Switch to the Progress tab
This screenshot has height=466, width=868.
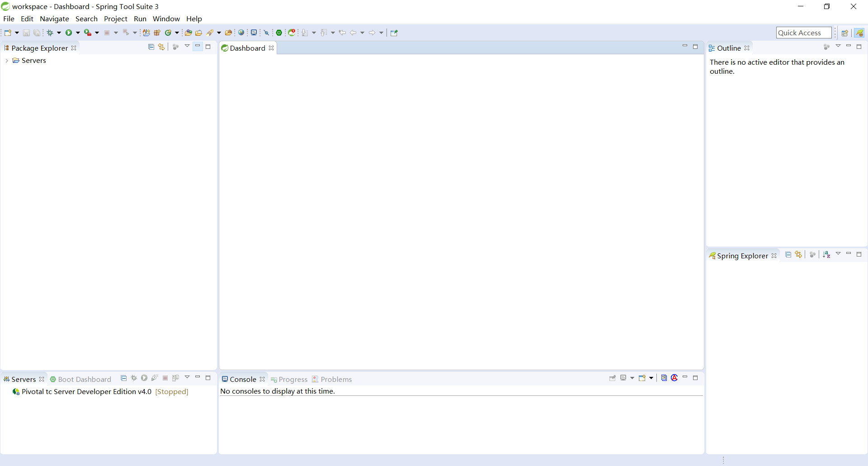[289, 379]
